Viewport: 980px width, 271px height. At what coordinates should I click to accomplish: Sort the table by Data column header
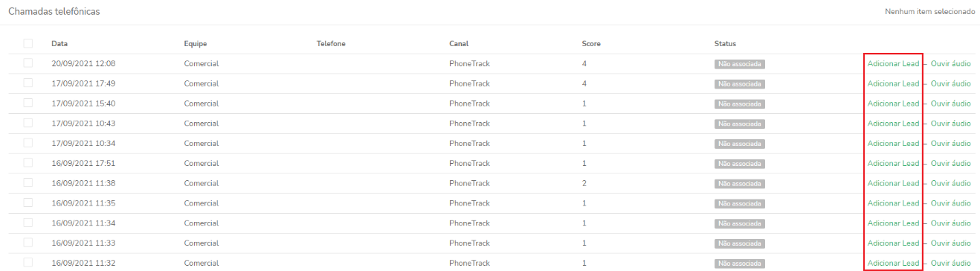coord(59,44)
